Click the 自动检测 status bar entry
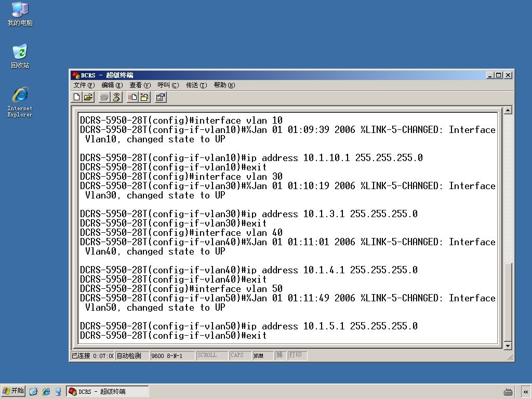The height and width of the screenshot is (399, 532). (131, 355)
